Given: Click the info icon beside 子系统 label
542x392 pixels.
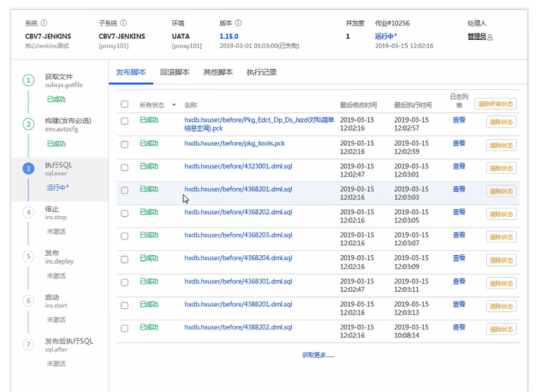Looking at the screenshot, I should coord(124,23).
